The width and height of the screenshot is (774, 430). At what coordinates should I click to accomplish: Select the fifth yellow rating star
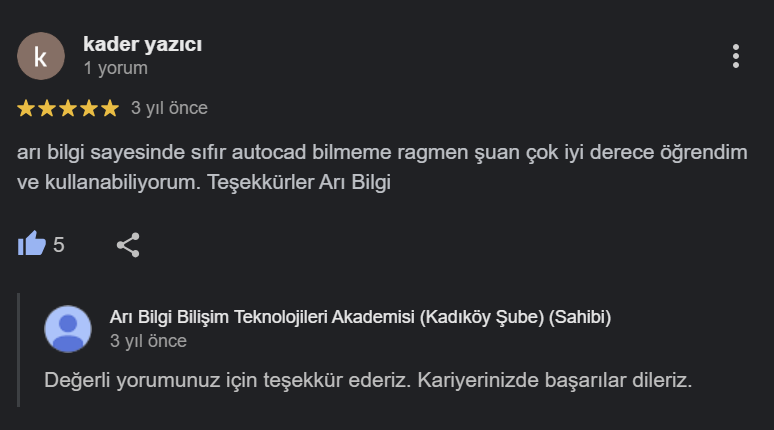(x=109, y=108)
